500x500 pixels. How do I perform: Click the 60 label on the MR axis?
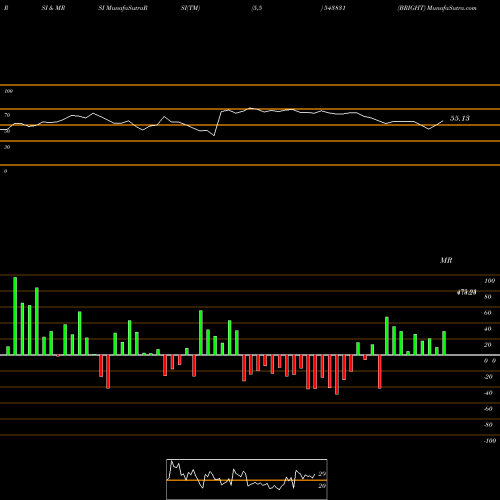tap(488, 313)
